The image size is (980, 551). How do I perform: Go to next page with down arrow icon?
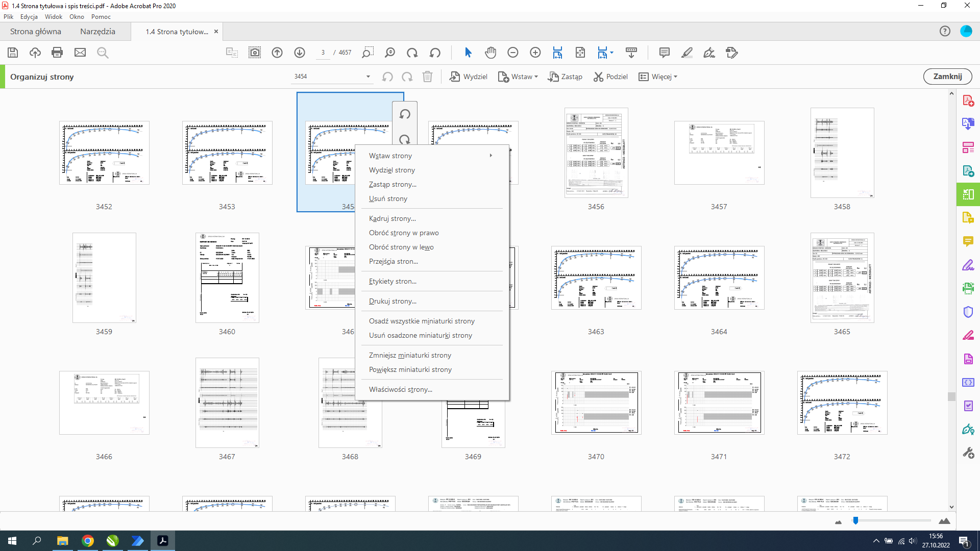click(300, 53)
